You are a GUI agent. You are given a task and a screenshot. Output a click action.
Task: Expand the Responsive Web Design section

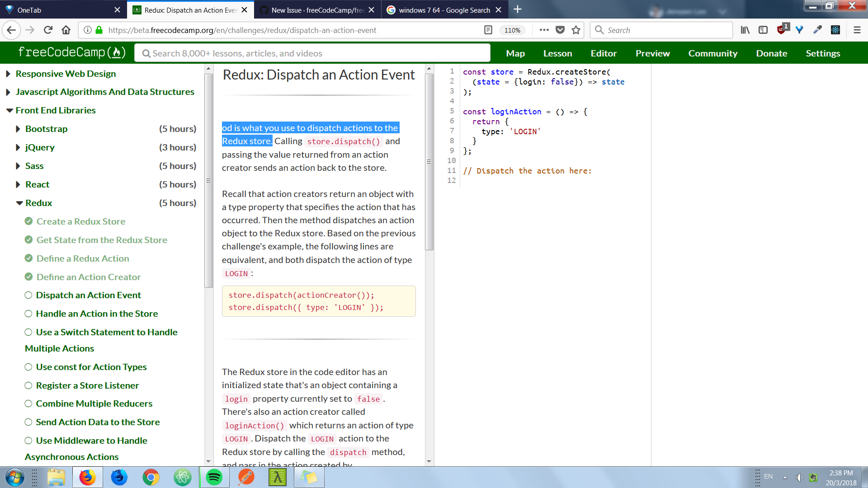click(8, 74)
